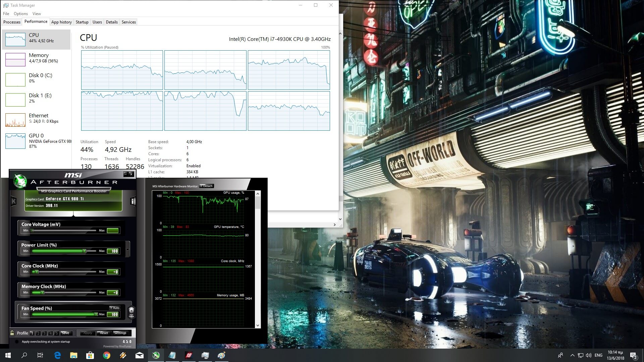Select profile slot 3
Screen dimensions: 644x362
(x=44, y=333)
